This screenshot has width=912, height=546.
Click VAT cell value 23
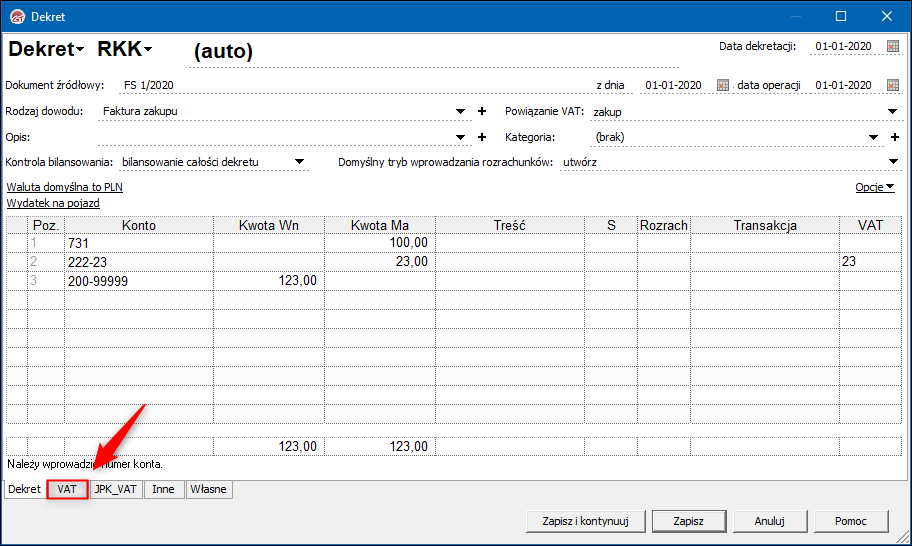pos(870,262)
